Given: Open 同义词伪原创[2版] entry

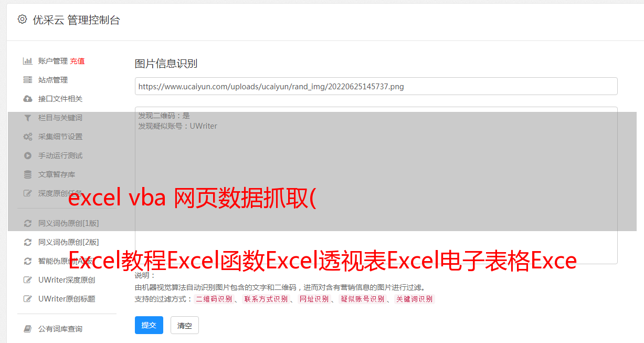Looking at the screenshot, I should pyautogui.click(x=69, y=242).
